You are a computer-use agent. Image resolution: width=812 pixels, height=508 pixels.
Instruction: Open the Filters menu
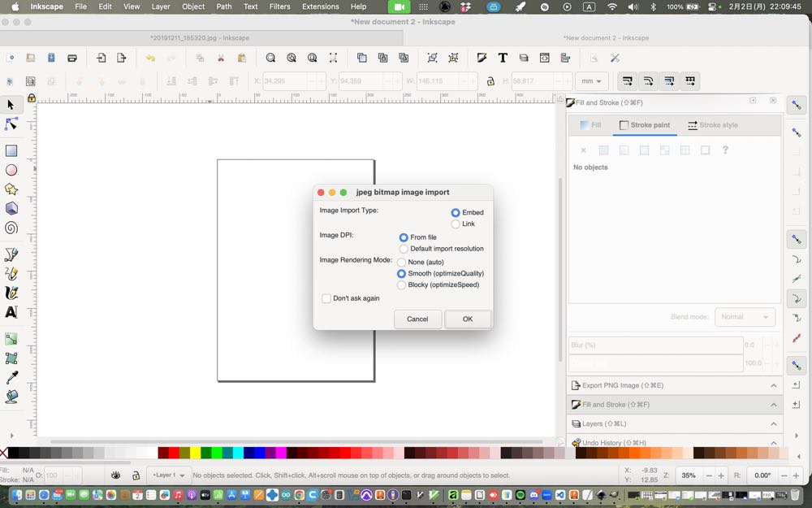(x=279, y=7)
